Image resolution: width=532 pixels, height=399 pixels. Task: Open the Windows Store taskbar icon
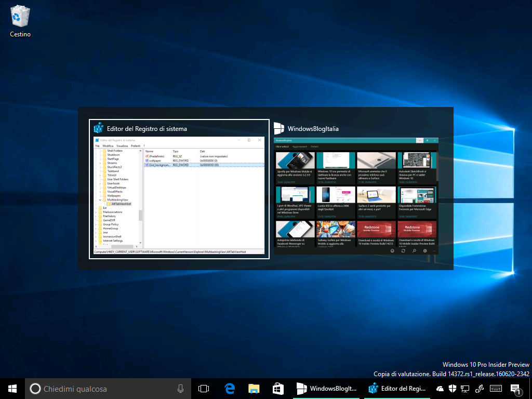point(278,389)
